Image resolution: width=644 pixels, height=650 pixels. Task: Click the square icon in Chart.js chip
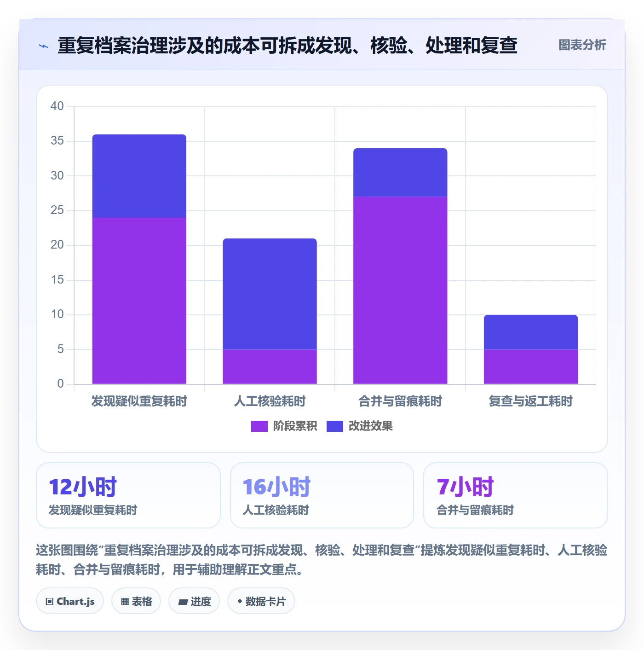click(x=50, y=602)
